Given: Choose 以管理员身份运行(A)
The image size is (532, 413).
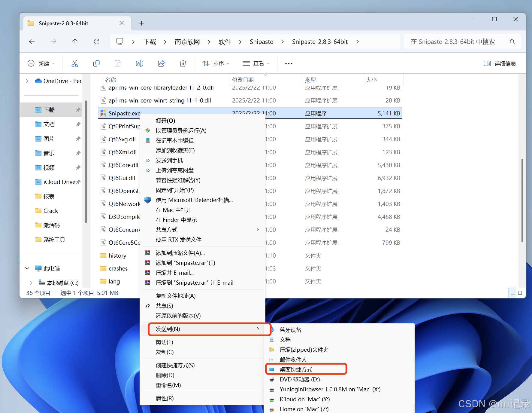Looking at the screenshot, I should [x=203, y=130].
